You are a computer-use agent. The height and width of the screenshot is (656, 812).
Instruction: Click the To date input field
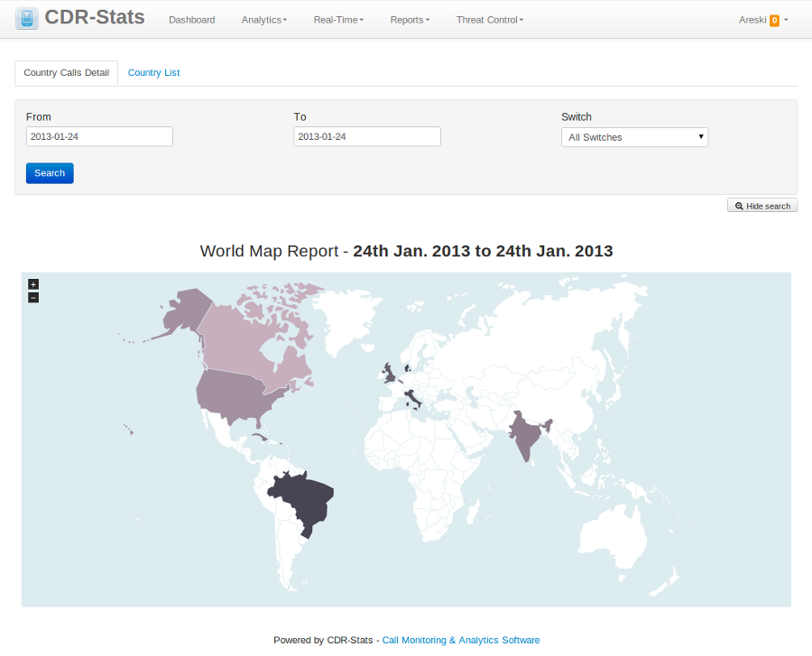pyautogui.click(x=367, y=136)
